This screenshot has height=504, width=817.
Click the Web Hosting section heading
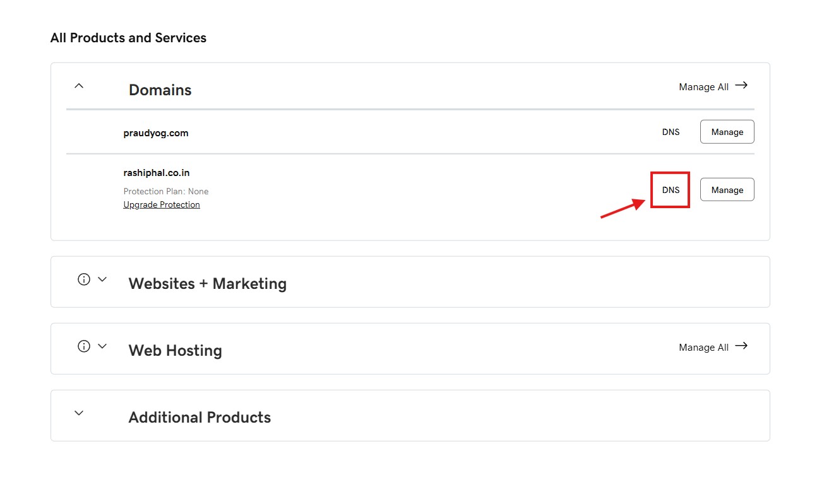point(175,351)
